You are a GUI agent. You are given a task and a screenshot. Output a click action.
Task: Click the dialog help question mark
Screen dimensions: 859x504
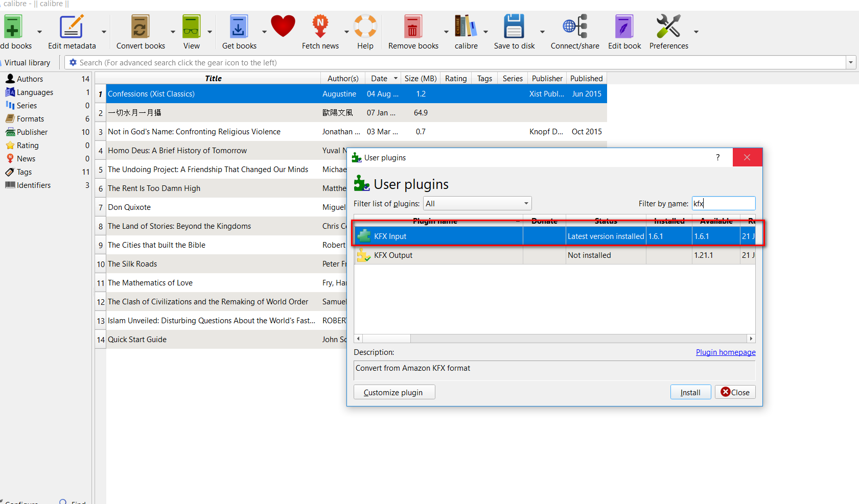tap(718, 157)
